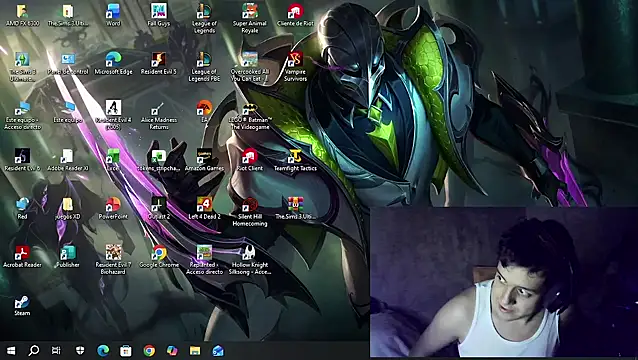This screenshot has height=360, width=638.
Task: Open the juegos XD folder
Action: [x=68, y=208]
